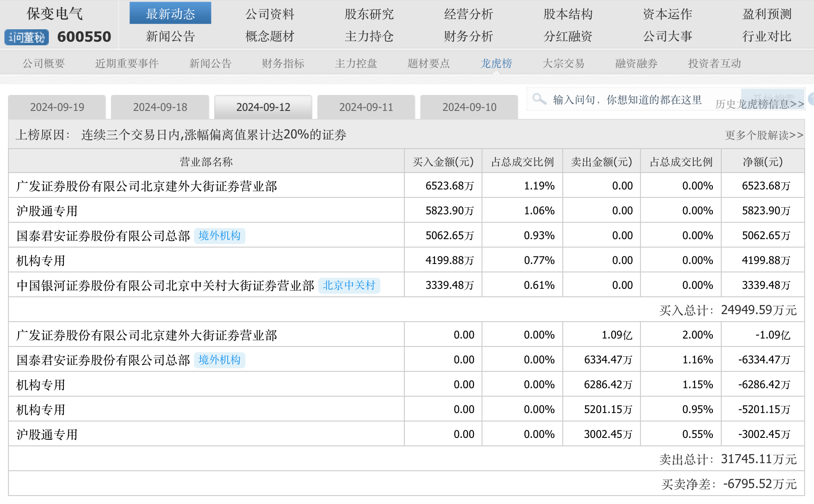This screenshot has width=814, height=504.
Task: Click the search magnifier icon
Action: click(539, 99)
